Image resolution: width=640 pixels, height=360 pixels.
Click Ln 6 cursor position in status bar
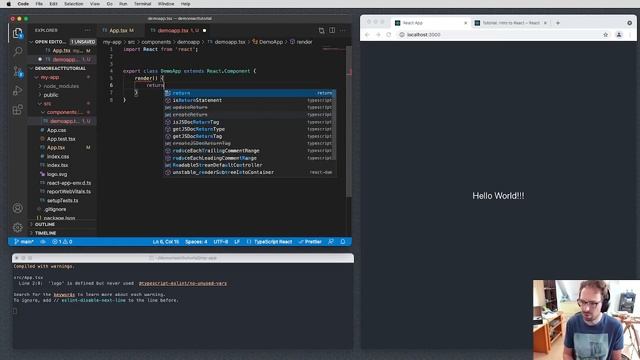[x=166, y=242]
